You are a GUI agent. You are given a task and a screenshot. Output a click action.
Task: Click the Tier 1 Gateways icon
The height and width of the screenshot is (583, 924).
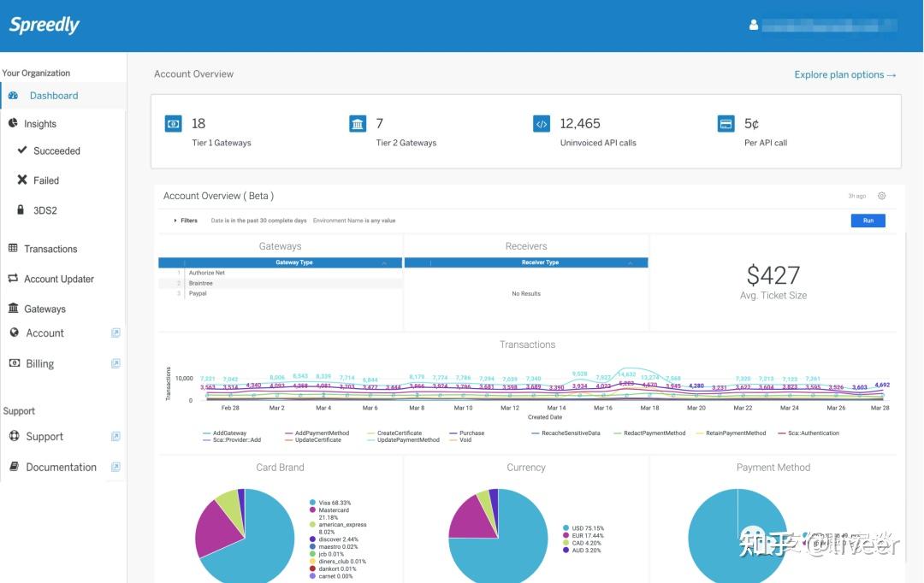pyautogui.click(x=173, y=124)
